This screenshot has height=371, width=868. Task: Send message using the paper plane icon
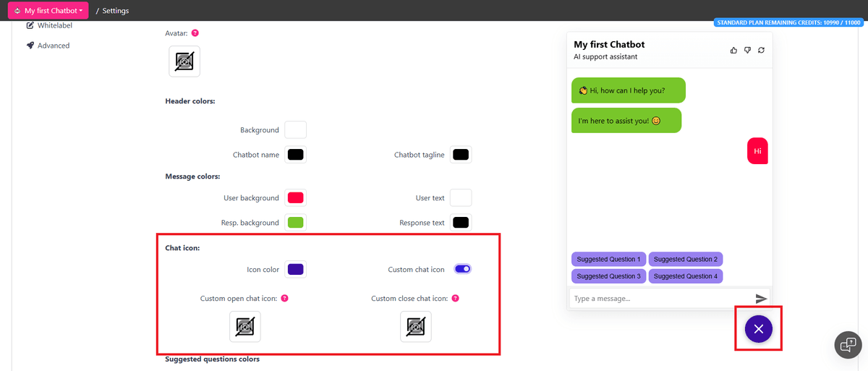point(761,298)
